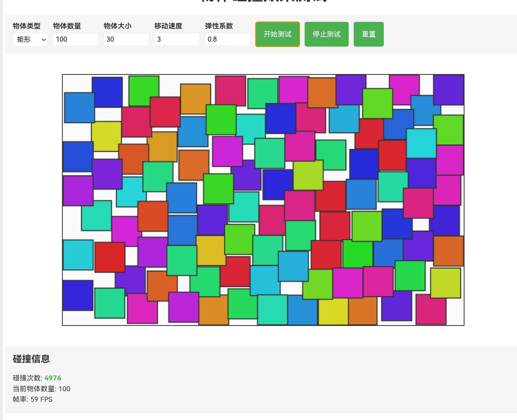Click the 开始测试 button

point(277,34)
